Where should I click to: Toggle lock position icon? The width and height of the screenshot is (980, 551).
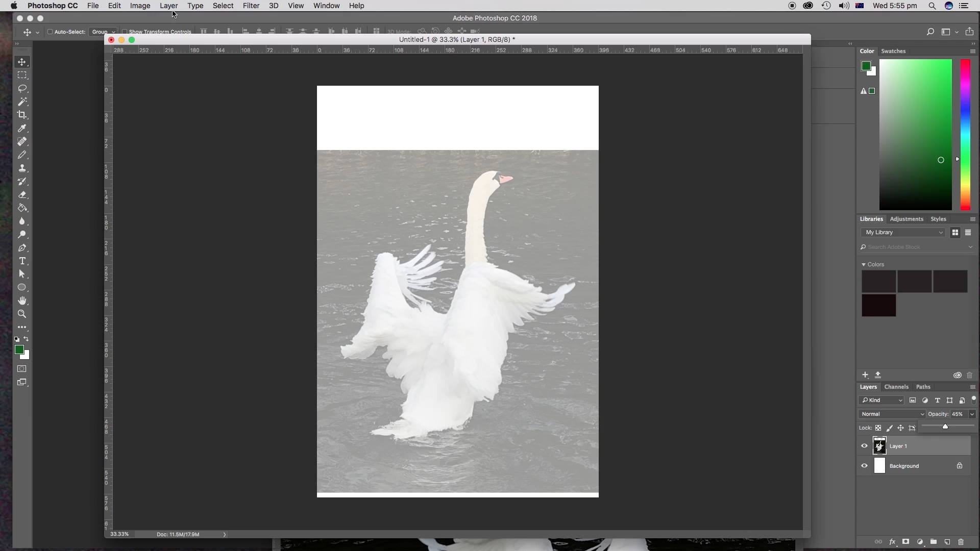(900, 428)
